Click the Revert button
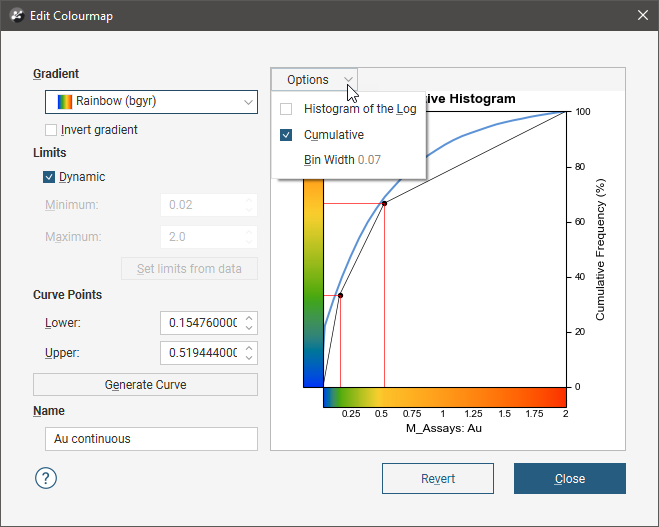This screenshot has height=527, width=659. (x=438, y=479)
